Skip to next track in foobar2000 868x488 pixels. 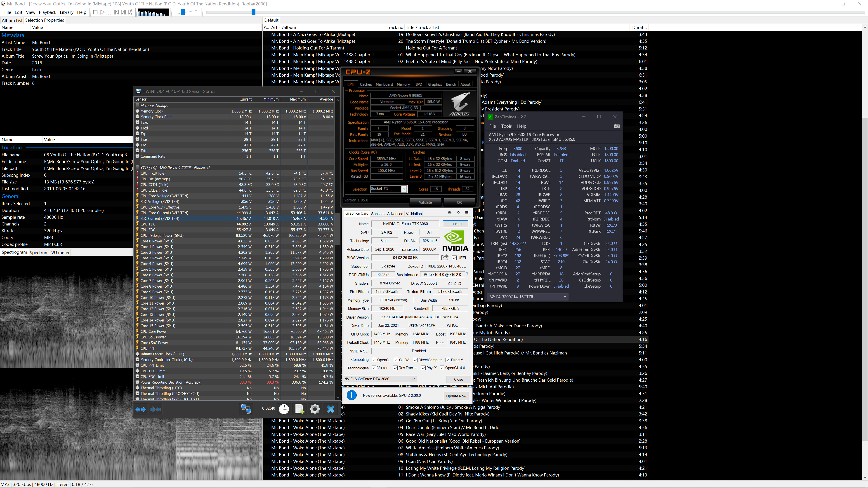124,12
